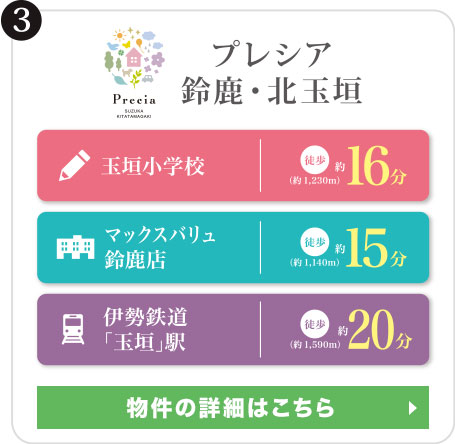The image size is (455, 444).
Task: Click the building icon for マックスバリュ鈴鹿店
Action: (x=75, y=247)
